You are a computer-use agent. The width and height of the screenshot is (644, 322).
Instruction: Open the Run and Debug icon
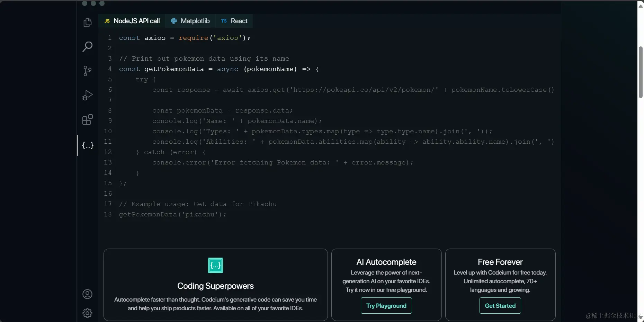coord(88,95)
